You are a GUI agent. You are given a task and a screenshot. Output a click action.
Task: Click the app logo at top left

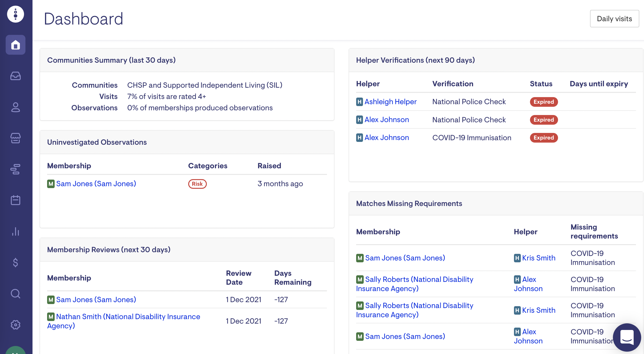(16, 14)
